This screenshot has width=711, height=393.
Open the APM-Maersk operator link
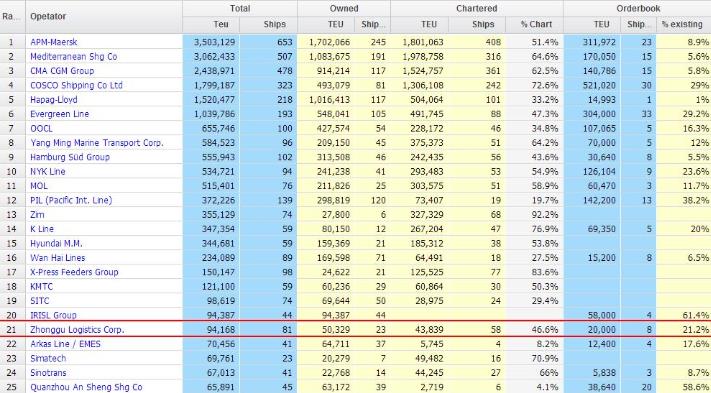(x=54, y=42)
